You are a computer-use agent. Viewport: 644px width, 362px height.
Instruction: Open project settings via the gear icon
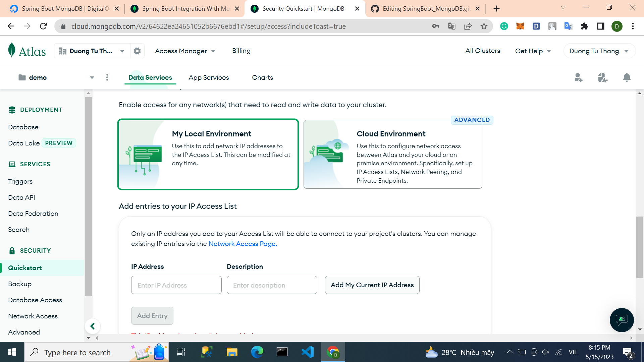tap(137, 51)
